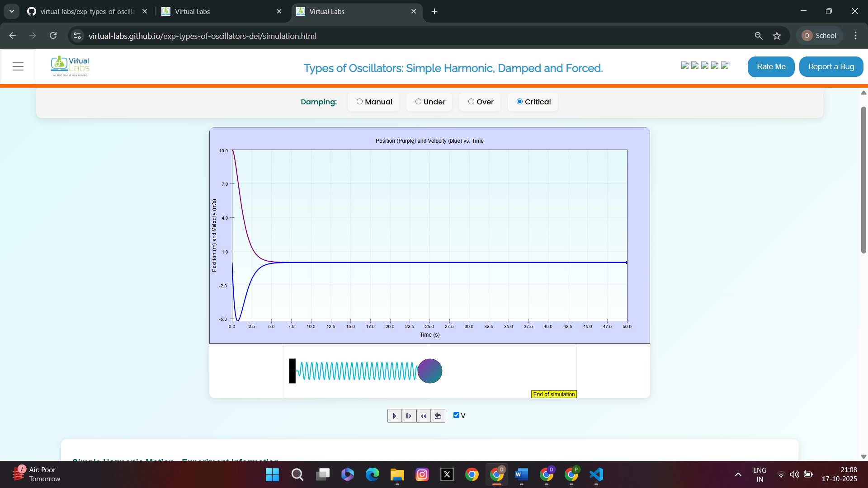Viewport: 868px width, 488px height.
Task: Reset the simulation with the undo-arrow button
Action: 438,415
